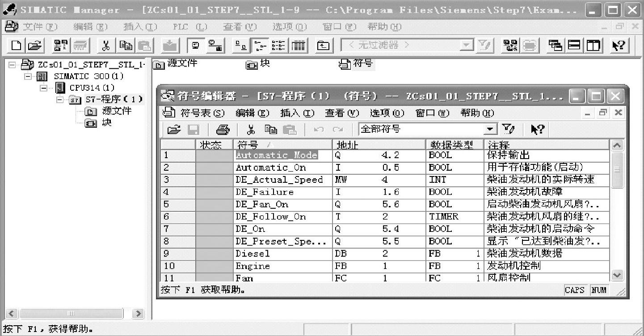The image size is (644, 336).
Task: Toggle Details view mode
Action: tap(298, 45)
